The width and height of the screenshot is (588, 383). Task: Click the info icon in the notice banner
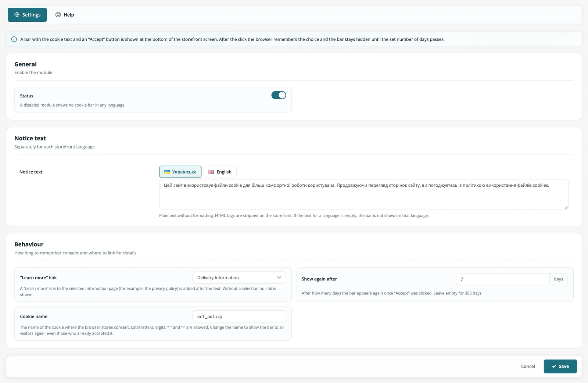pyautogui.click(x=14, y=39)
